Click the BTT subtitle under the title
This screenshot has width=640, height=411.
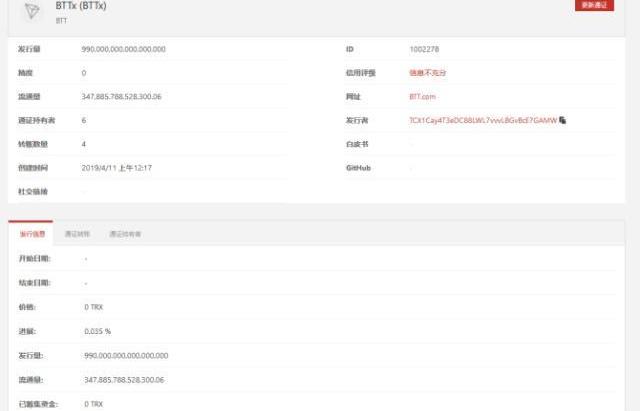click(61, 20)
